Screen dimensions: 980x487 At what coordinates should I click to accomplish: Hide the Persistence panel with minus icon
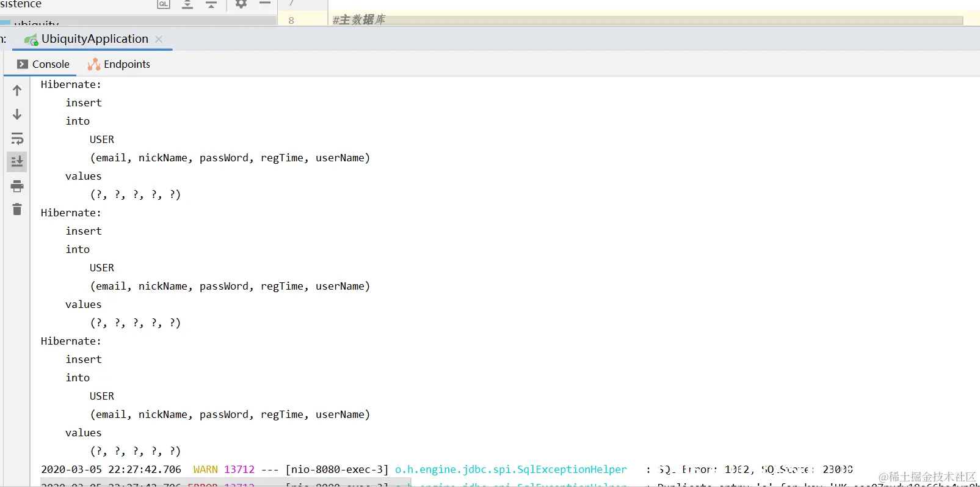(x=265, y=3)
